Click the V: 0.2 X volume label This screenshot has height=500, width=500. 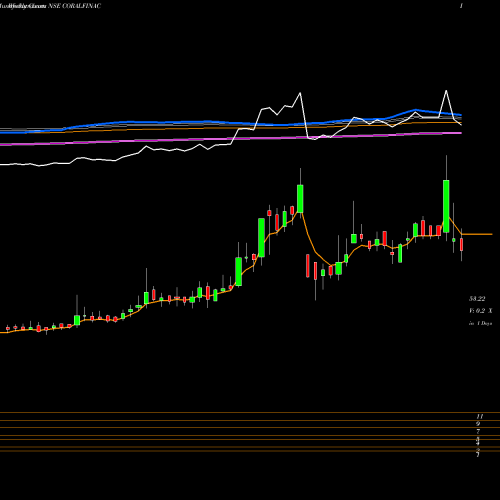coord(480,311)
